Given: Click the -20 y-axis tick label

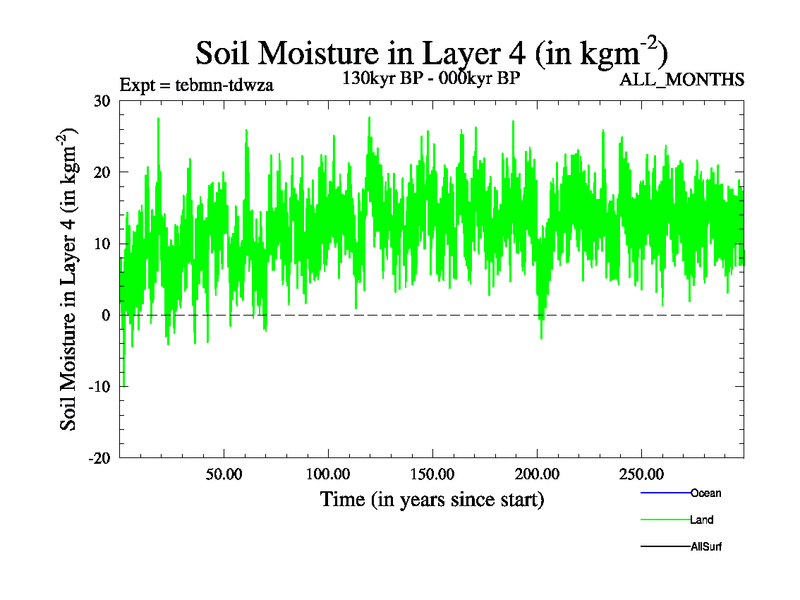Looking at the screenshot, I should [x=98, y=458].
